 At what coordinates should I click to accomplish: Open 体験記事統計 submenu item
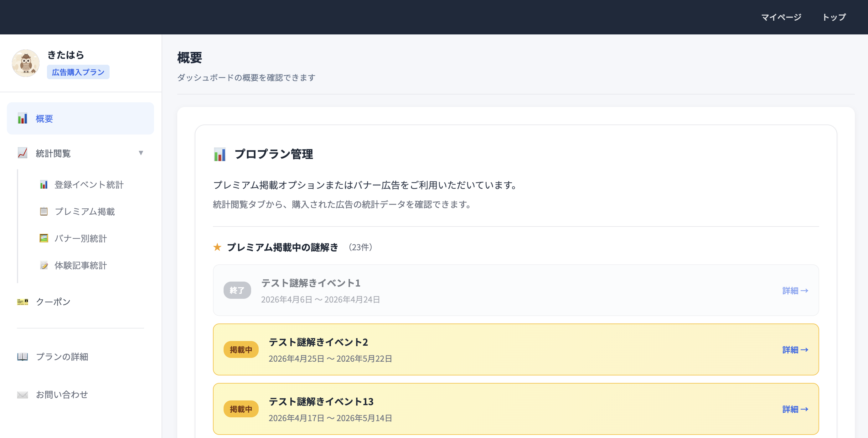[80, 265]
